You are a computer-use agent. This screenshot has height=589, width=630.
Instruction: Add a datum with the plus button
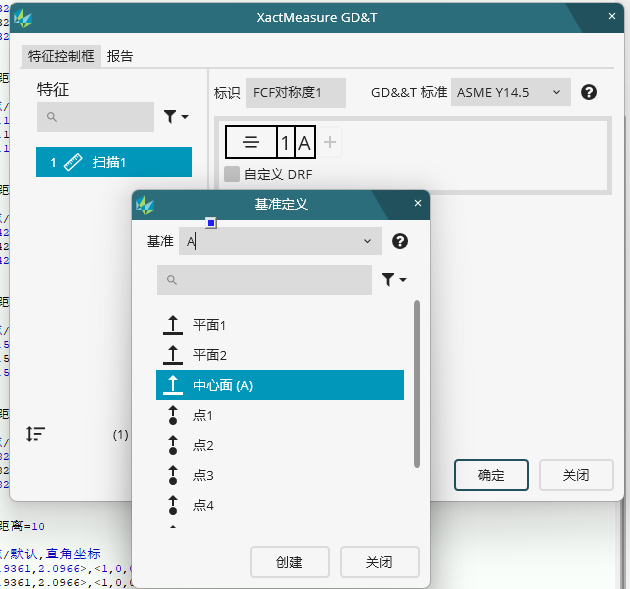coord(330,142)
